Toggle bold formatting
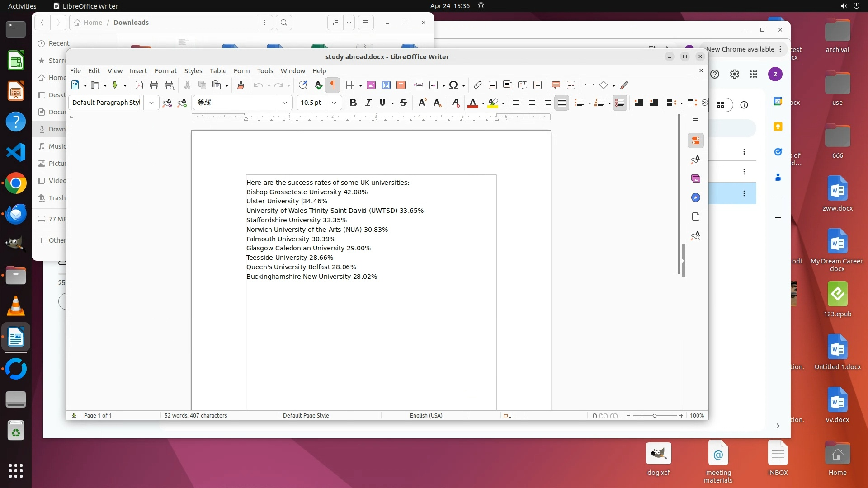The image size is (868, 488). click(353, 103)
